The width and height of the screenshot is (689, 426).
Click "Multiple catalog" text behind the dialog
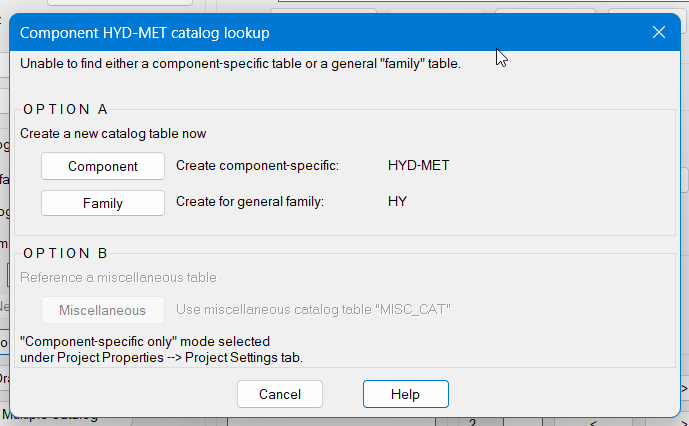[50, 415]
